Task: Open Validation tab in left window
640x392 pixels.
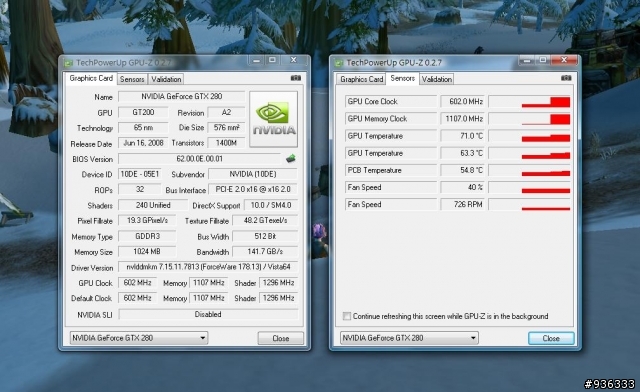Action: tap(166, 79)
